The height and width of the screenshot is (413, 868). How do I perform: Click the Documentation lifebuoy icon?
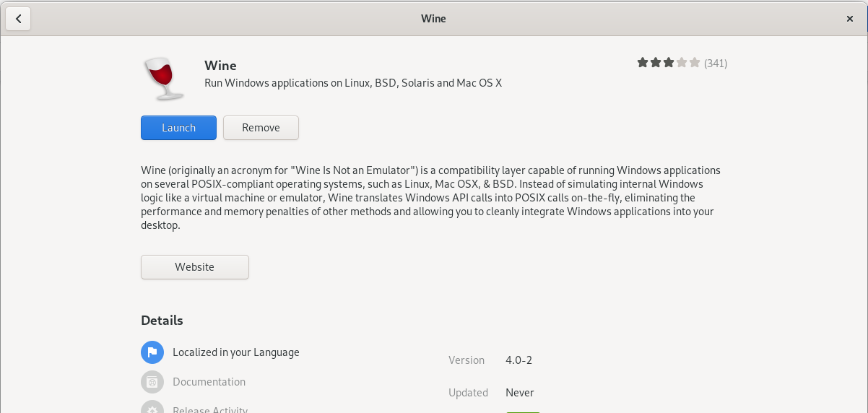coord(152,382)
